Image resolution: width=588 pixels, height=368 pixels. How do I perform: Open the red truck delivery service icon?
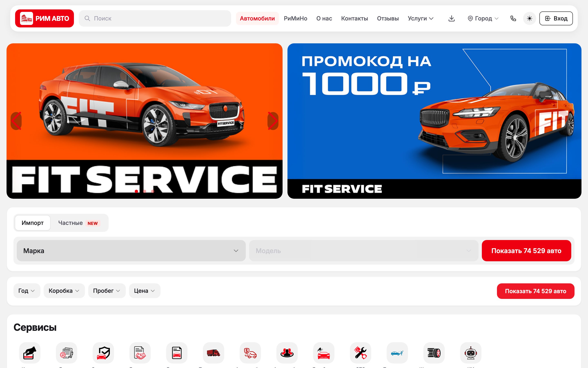click(213, 353)
